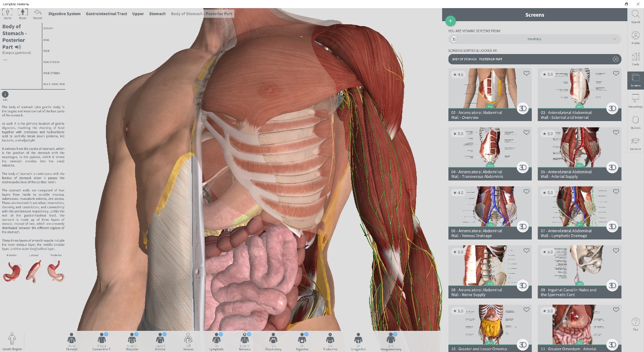Reset the model with the Reset icon
644x352 pixels.
coord(23,13)
